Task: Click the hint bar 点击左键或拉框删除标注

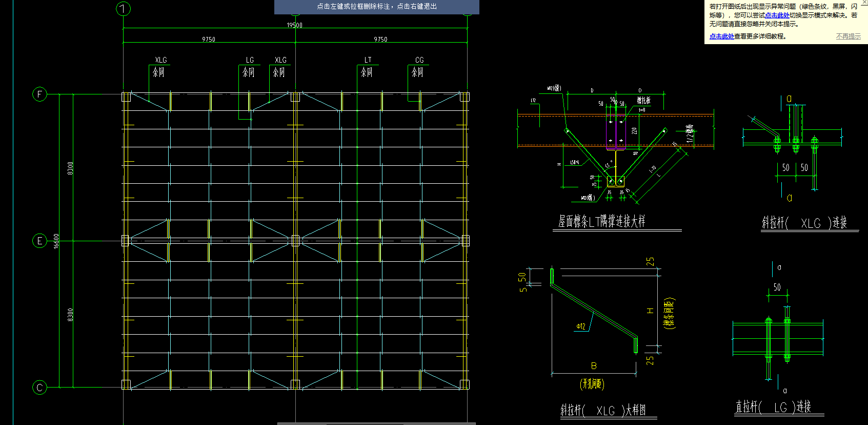Action: (x=377, y=7)
